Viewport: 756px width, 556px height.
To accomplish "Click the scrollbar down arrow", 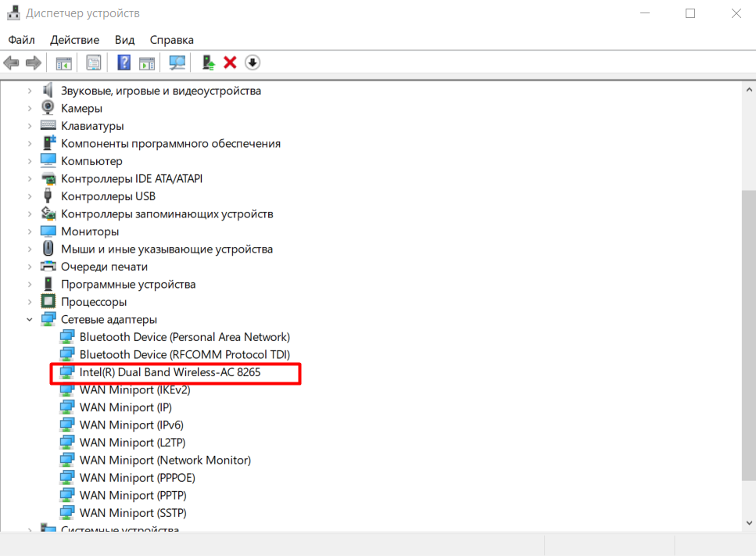I will click(749, 522).
